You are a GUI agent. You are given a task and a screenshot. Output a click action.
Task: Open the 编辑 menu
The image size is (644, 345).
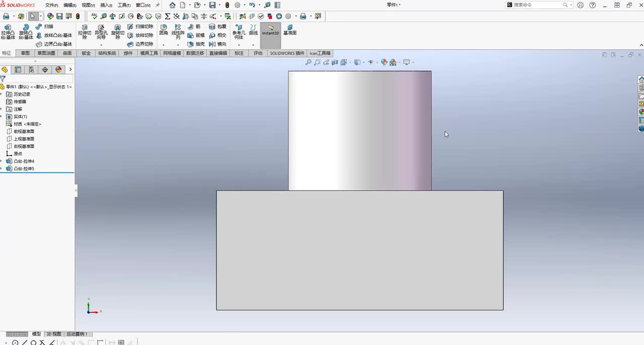click(x=69, y=5)
